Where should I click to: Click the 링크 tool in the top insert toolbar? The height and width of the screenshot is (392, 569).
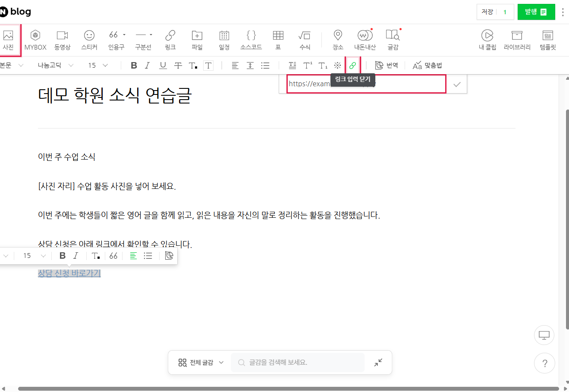[x=170, y=40]
